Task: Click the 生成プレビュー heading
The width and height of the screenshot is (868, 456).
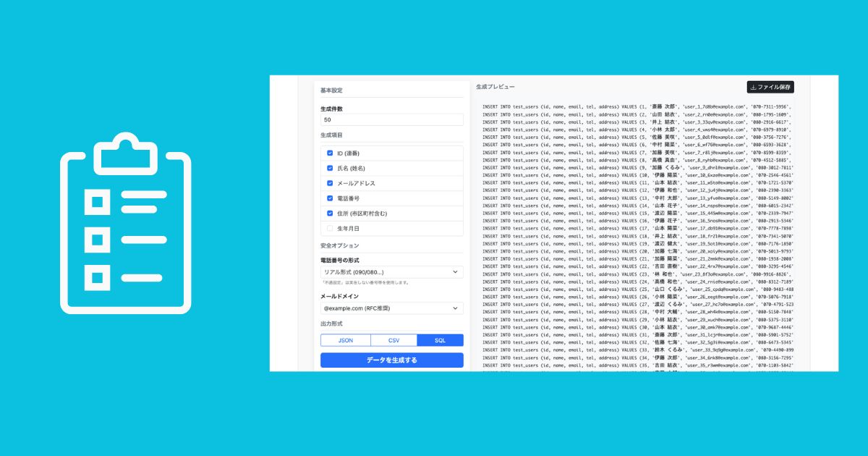Action: pos(495,87)
